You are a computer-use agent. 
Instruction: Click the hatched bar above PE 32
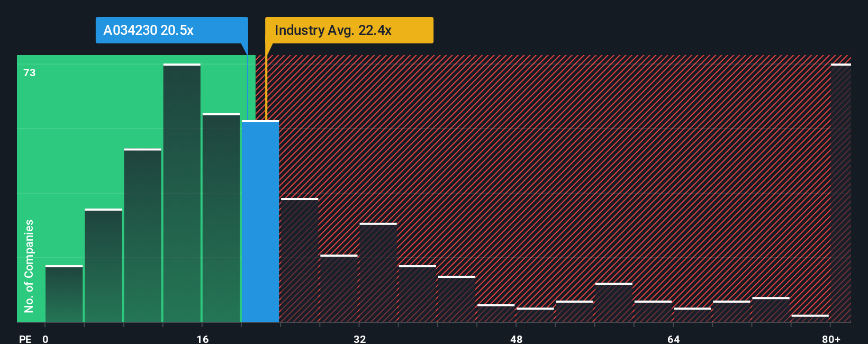click(378, 273)
